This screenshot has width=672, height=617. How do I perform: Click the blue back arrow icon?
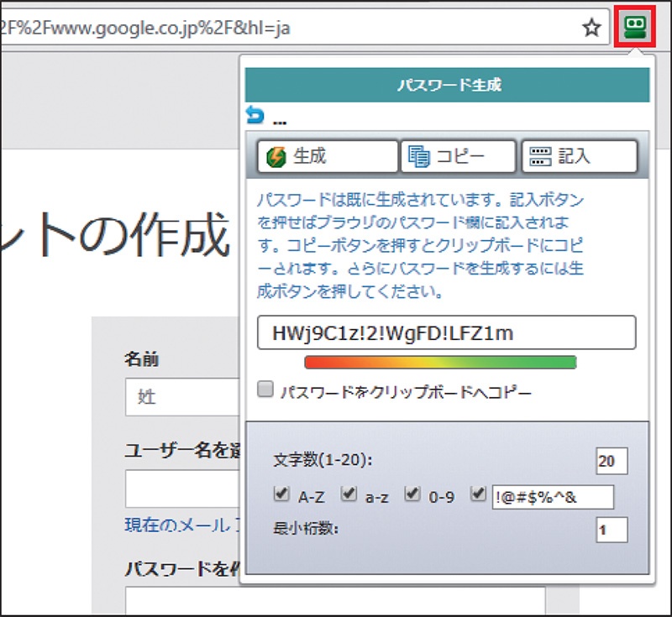(x=254, y=115)
